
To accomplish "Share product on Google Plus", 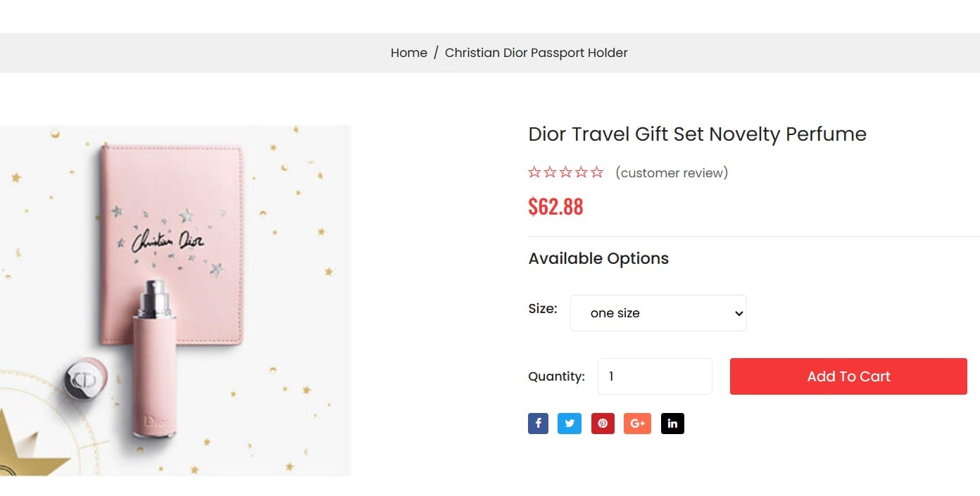I will [637, 424].
